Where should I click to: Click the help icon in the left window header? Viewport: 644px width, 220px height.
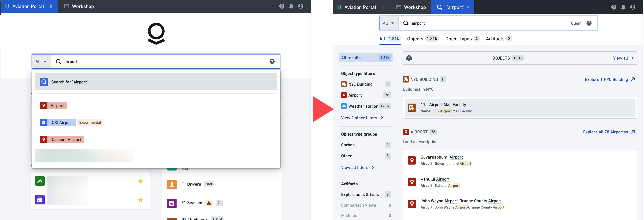point(282,6)
